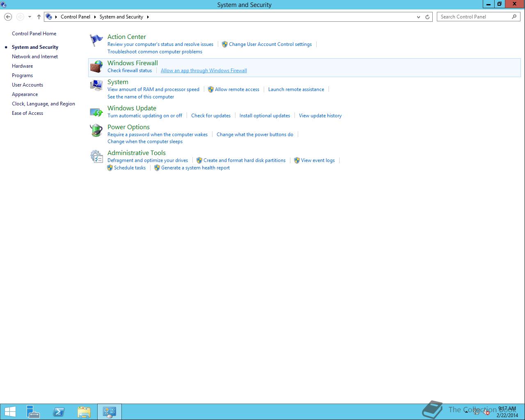Refresh the Control Panel view
This screenshot has height=420, width=525.
[x=427, y=17]
